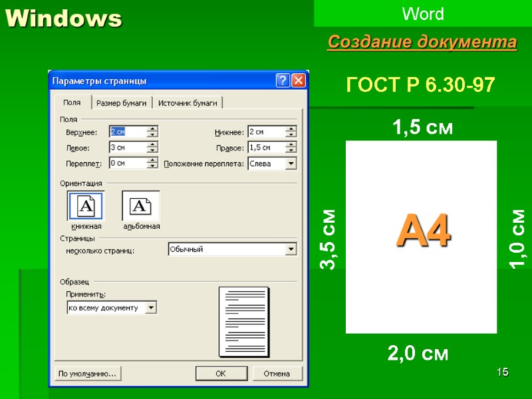The height and width of the screenshot is (399, 532).
Task: Click the Windows heading text
Action: (x=63, y=18)
